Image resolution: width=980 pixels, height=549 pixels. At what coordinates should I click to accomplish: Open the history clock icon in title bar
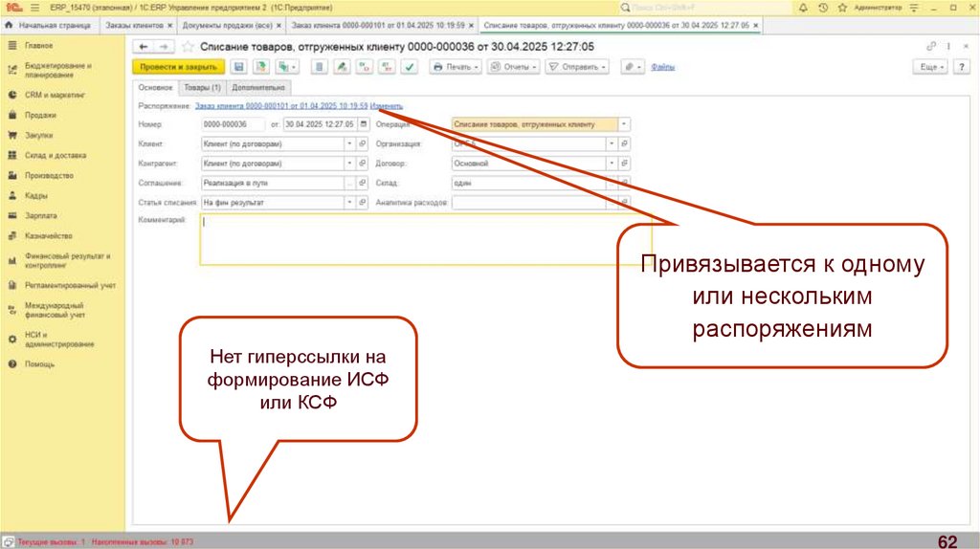[x=823, y=8]
